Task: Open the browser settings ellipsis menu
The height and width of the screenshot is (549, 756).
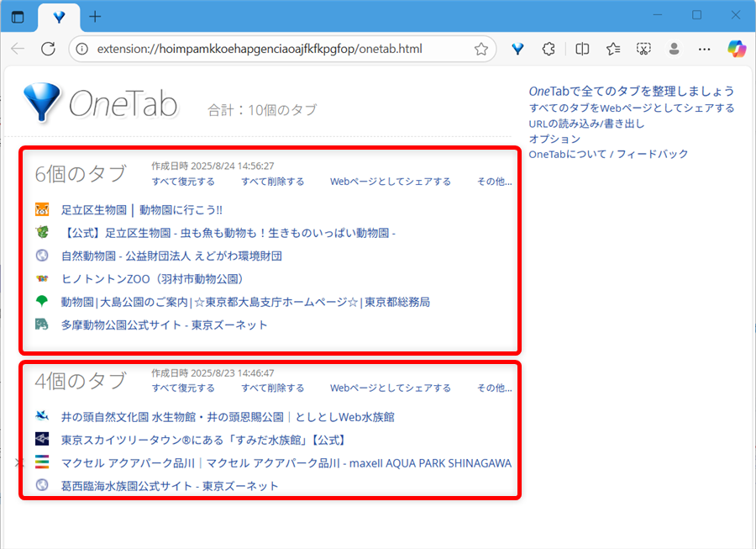Action: 704,49
